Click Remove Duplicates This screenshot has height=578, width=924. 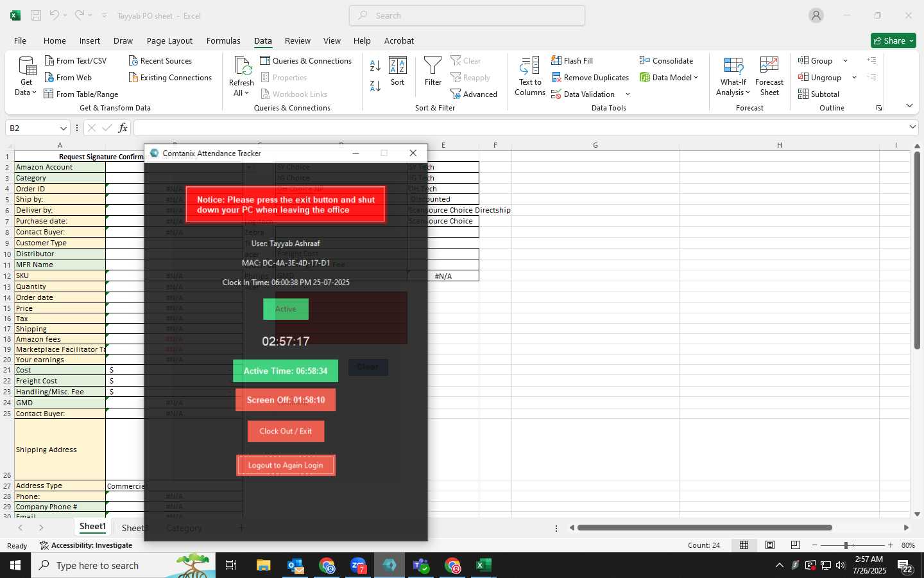click(590, 77)
